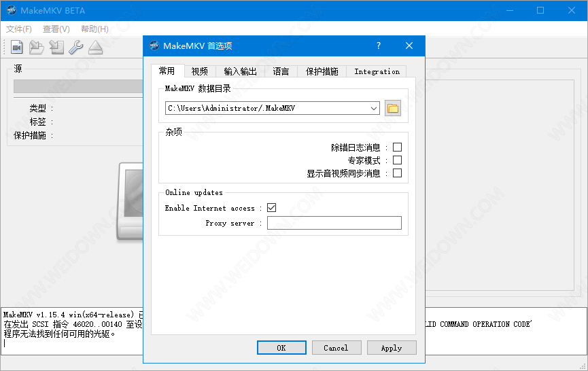Click the 'Proxy server' label

pyautogui.click(x=230, y=223)
